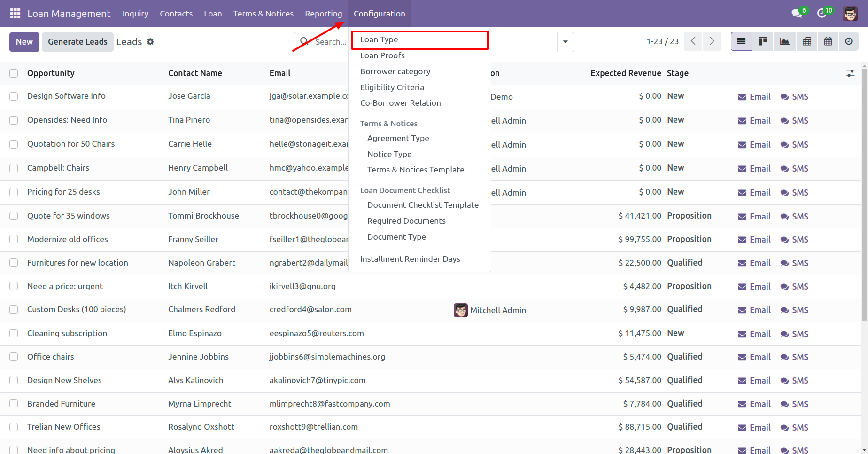Select all leads with header checkbox
The image size is (868, 454).
click(x=14, y=73)
